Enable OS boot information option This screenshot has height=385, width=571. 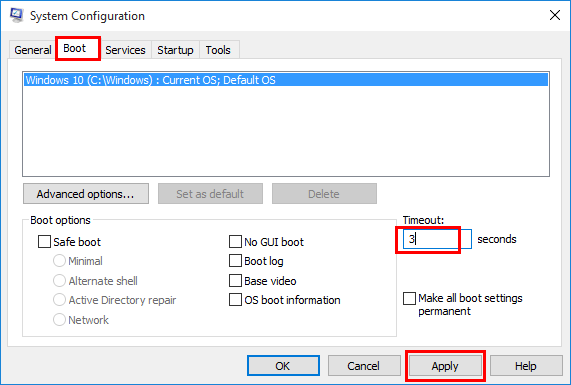(x=235, y=300)
